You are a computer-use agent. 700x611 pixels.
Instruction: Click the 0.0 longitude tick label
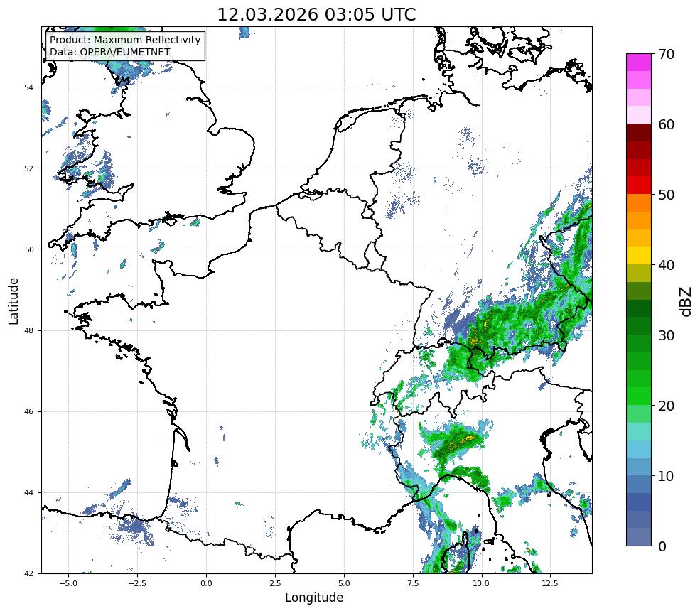[206, 583]
